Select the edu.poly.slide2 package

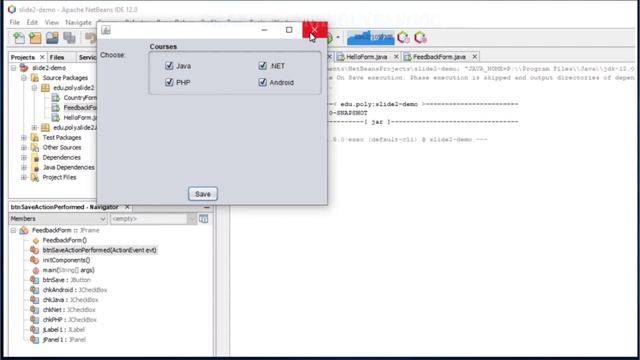pos(73,88)
